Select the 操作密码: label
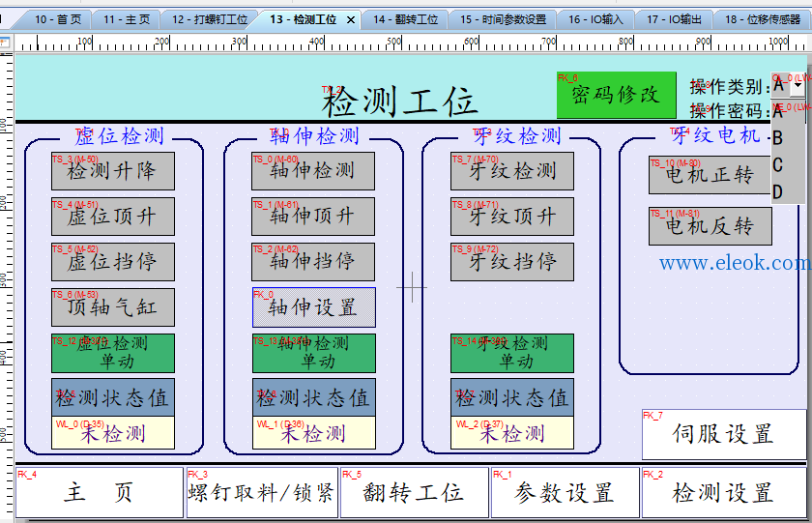The image size is (812, 523). [729, 111]
